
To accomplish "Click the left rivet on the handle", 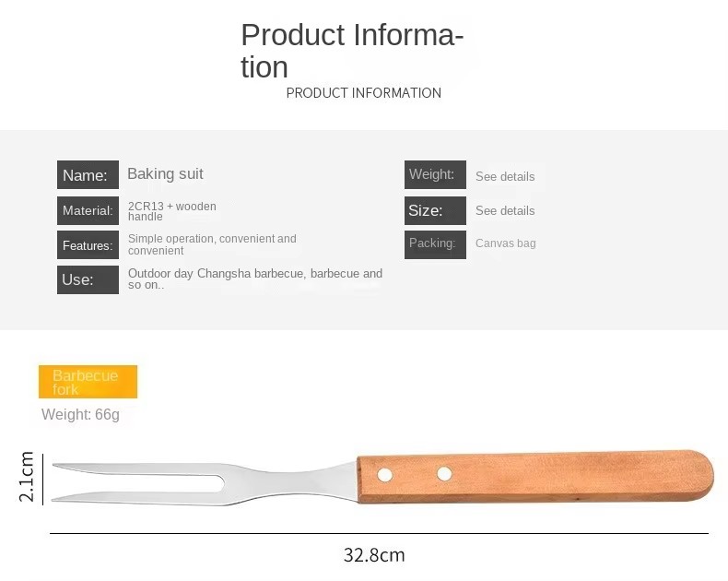I will (384, 475).
